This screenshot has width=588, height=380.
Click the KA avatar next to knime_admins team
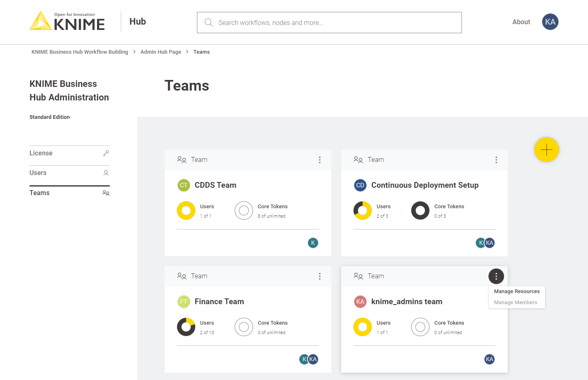pyautogui.click(x=360, y=302)
